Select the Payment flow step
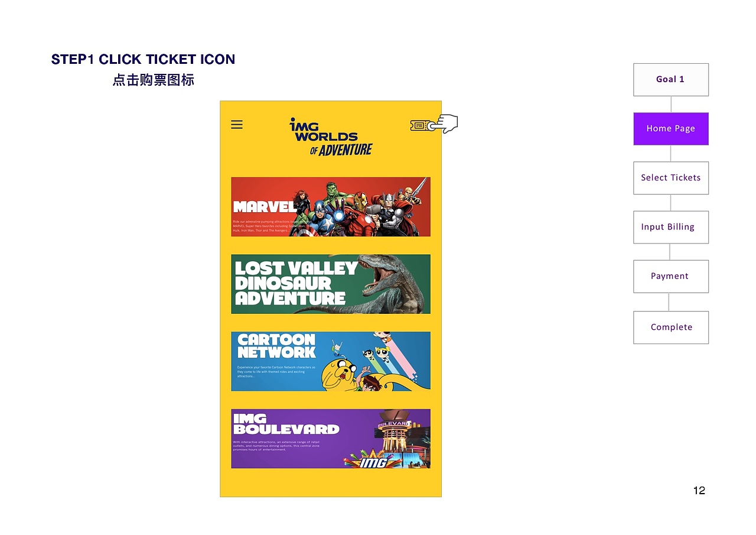756x535 pixels. click(671, 276)
